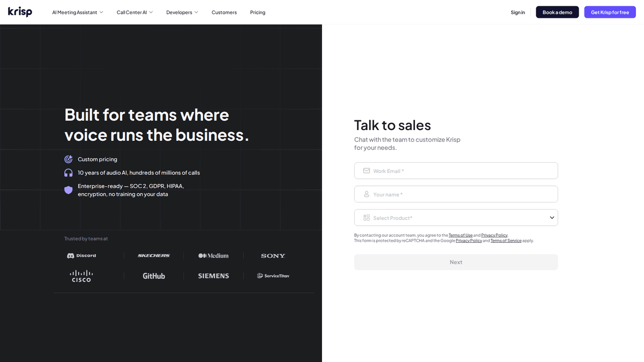Click the person icon in Your name field
The width and height of the screenshot is (644, 362).
pos(367,194)
